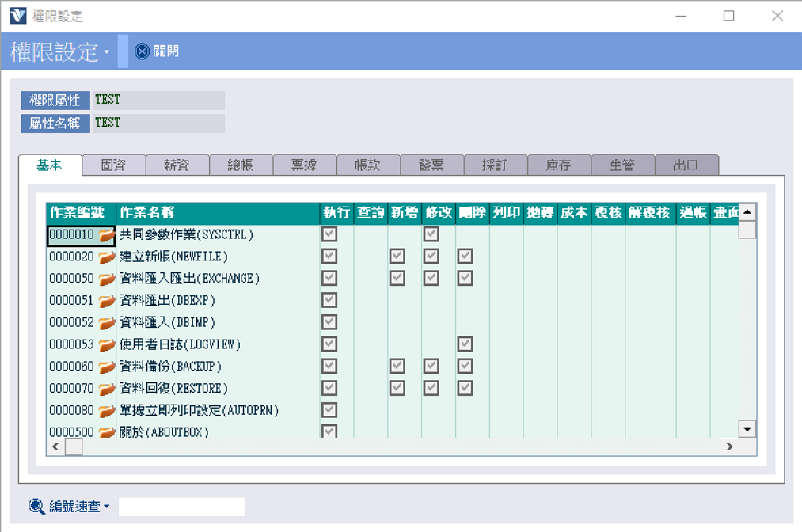
Task: Select folder icon for 使用者日誌(LOGVIEW)
Action: tap(106, 345)
